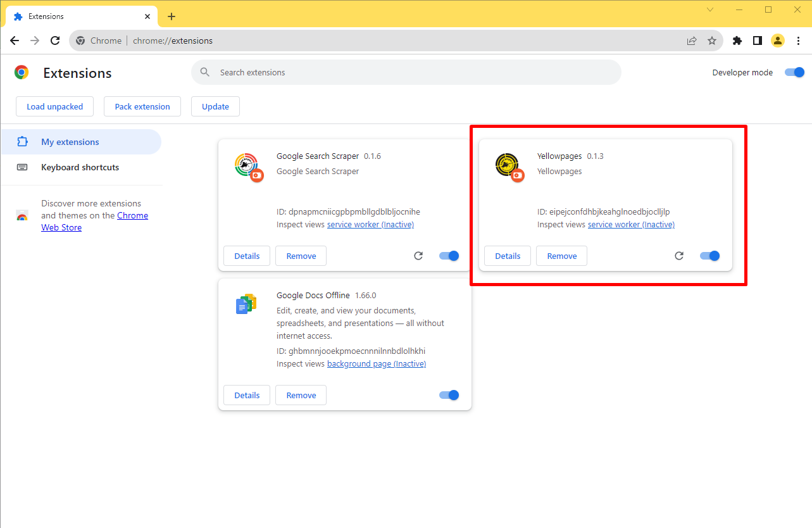Image resolution: width=812 pixels, height=528 pixels.
Task: Reload the Google Search Scraper extension
Action: 418,256
